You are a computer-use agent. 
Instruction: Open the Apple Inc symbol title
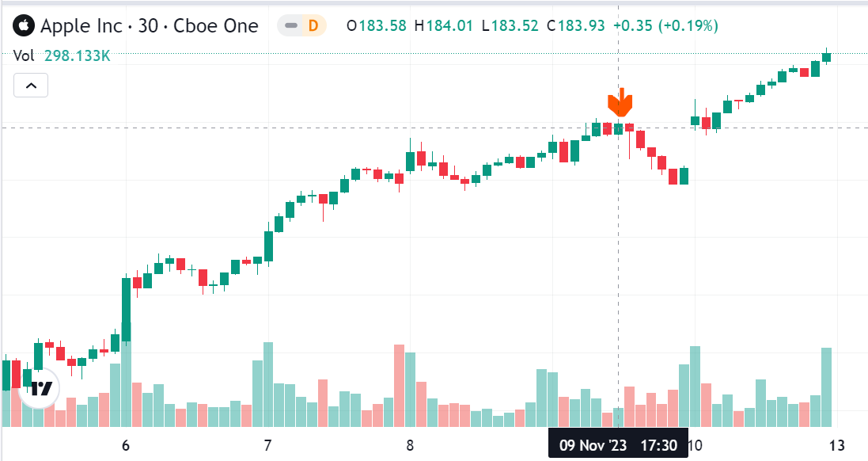tap(149, 26)
